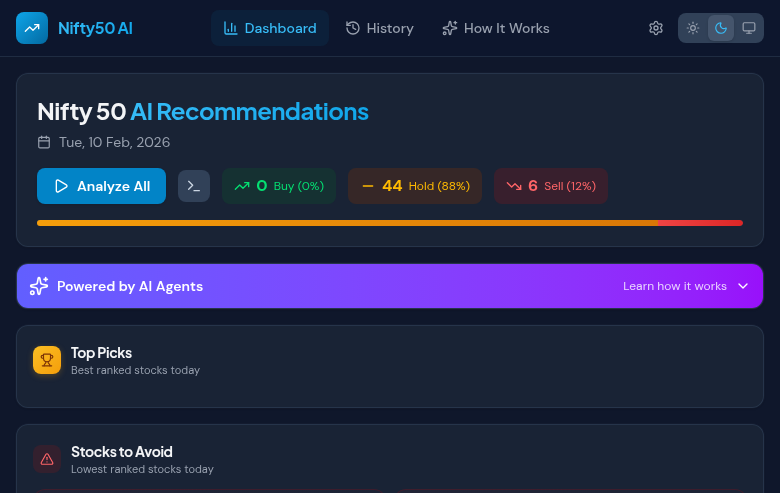This screenshot has height=493, width=780.
Task: Select the 6 Sell (12%) badge
Action: (x=551, y=186)
